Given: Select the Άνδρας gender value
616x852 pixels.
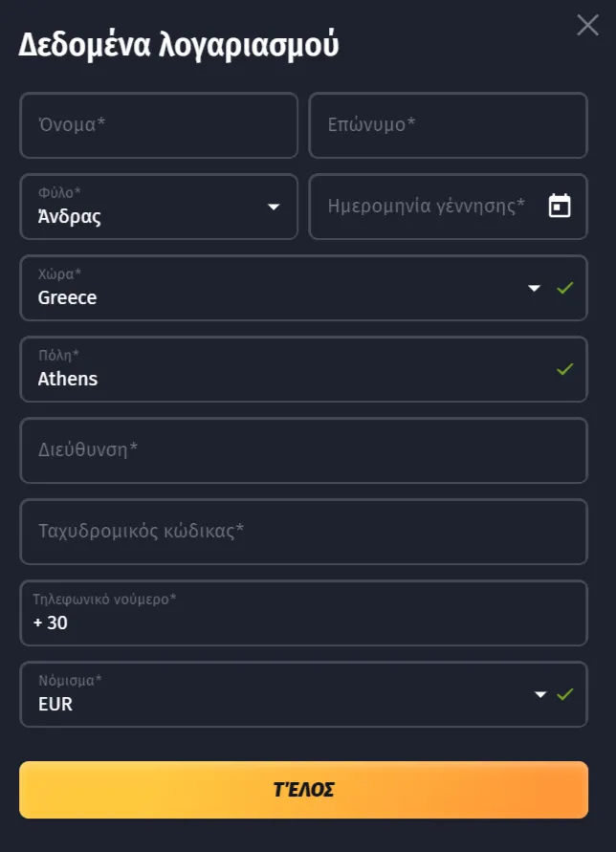Looking at the screenshot, I should point(70,216).
